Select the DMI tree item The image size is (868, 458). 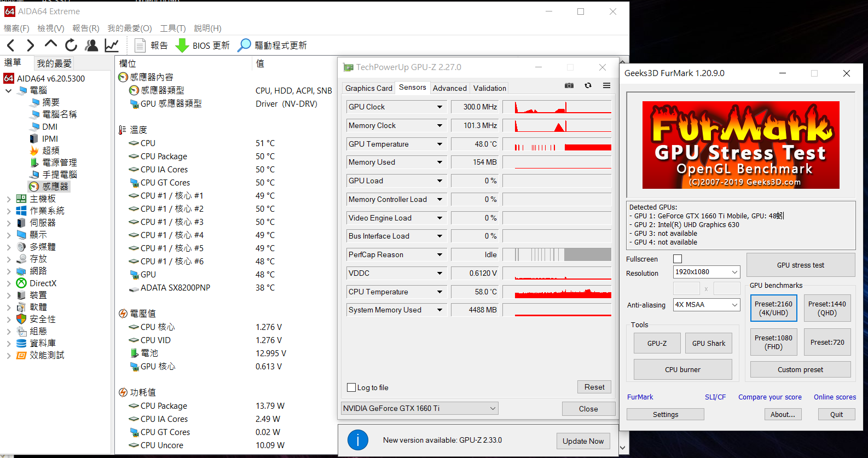(x=44, y=126)
